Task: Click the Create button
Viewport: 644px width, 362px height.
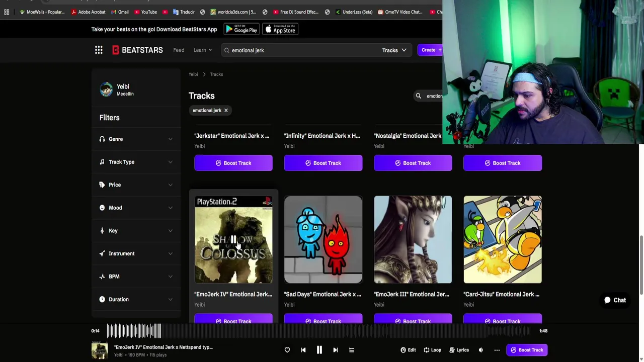Action: click(x=430, y=50)
